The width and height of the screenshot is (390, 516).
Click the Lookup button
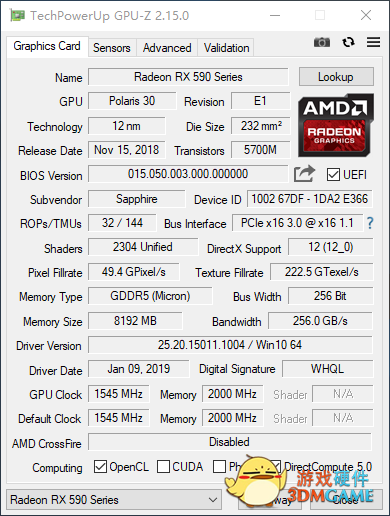(x=336, y=77)
